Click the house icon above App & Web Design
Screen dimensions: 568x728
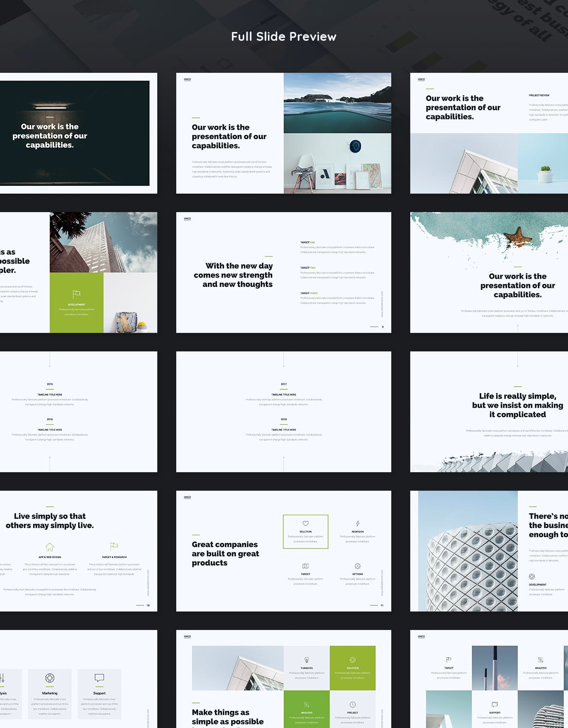tap(50, 546)
